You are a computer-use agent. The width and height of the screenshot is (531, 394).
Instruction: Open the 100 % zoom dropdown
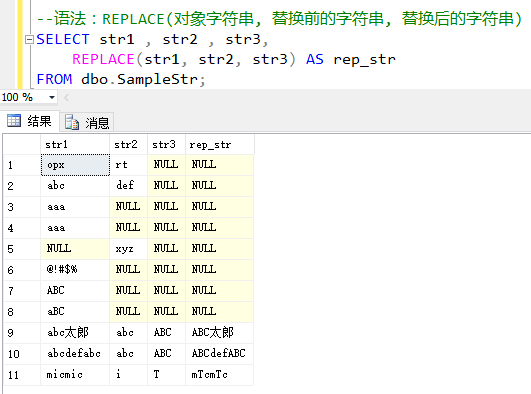(x=52, y=98)
